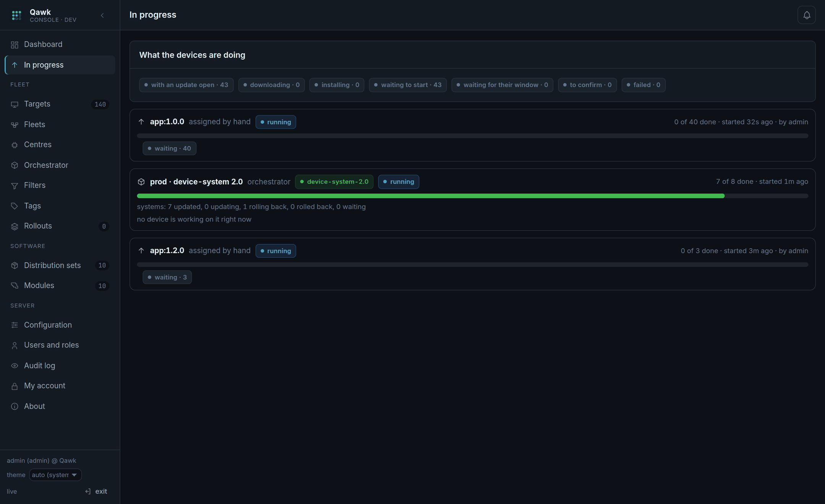Image resolution: width=825 pixels, height=504 pixels.
Task: Collapse the sidebar with the chevron
Action: pyautogui.click(x=102, y=15)
